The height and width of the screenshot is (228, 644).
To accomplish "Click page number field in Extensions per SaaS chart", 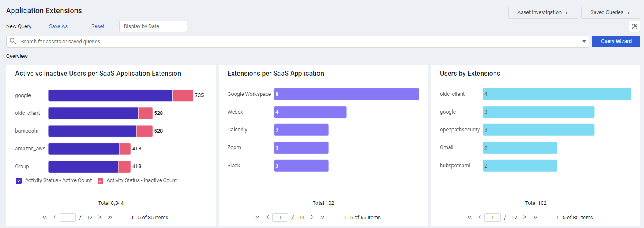I will [280, 217].
